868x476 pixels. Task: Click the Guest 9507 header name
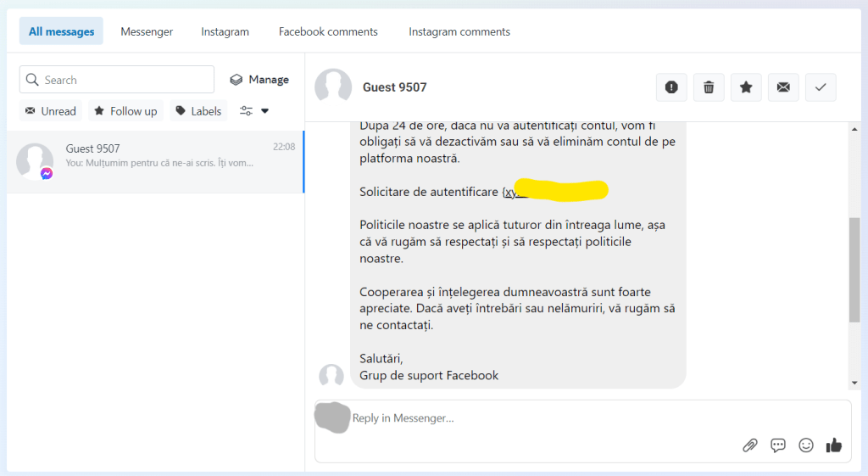pos(395,87)
